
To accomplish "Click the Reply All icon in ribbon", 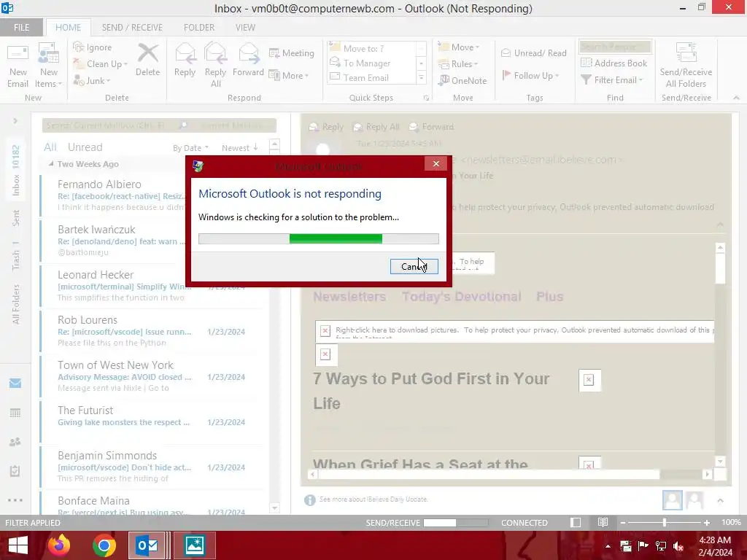I will pyautogui.click(x=215, y=52).
